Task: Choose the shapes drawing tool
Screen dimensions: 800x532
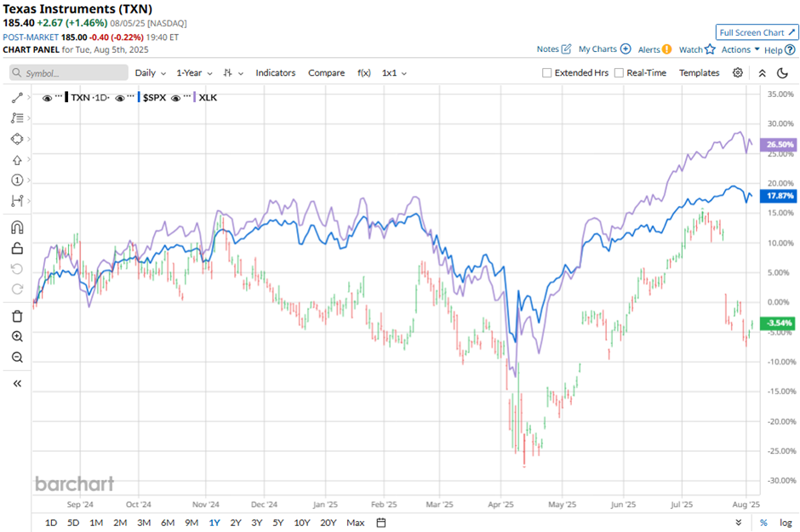Action: coord(17,139)
